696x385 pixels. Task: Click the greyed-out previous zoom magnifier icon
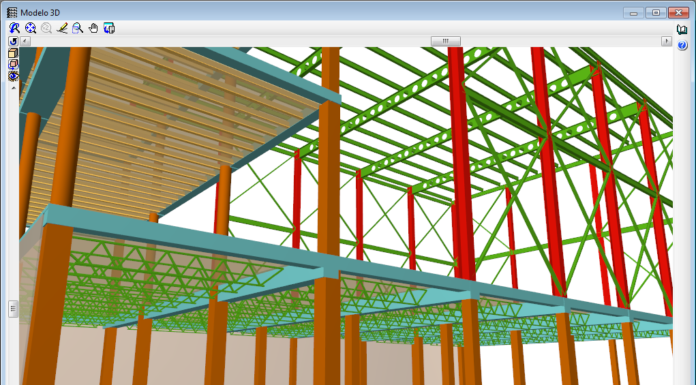46,28
